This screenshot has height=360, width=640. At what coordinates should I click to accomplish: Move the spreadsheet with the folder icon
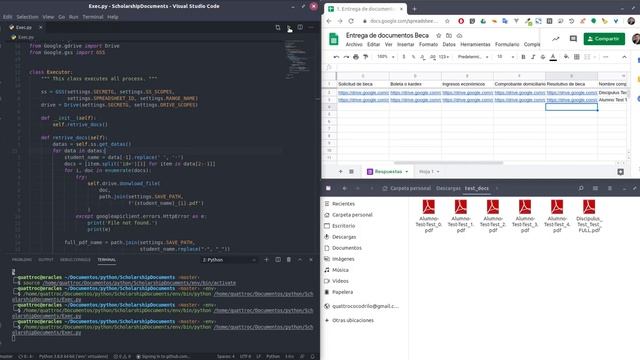point(449,36)
